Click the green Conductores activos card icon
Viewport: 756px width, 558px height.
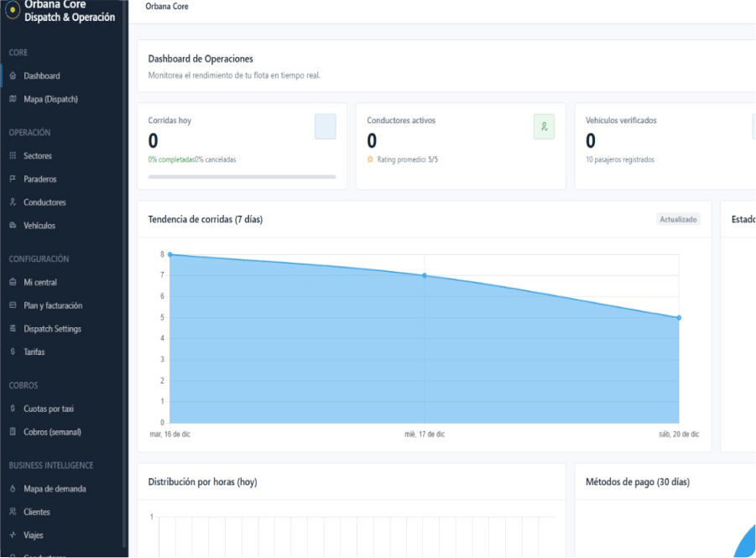[544, 127]
